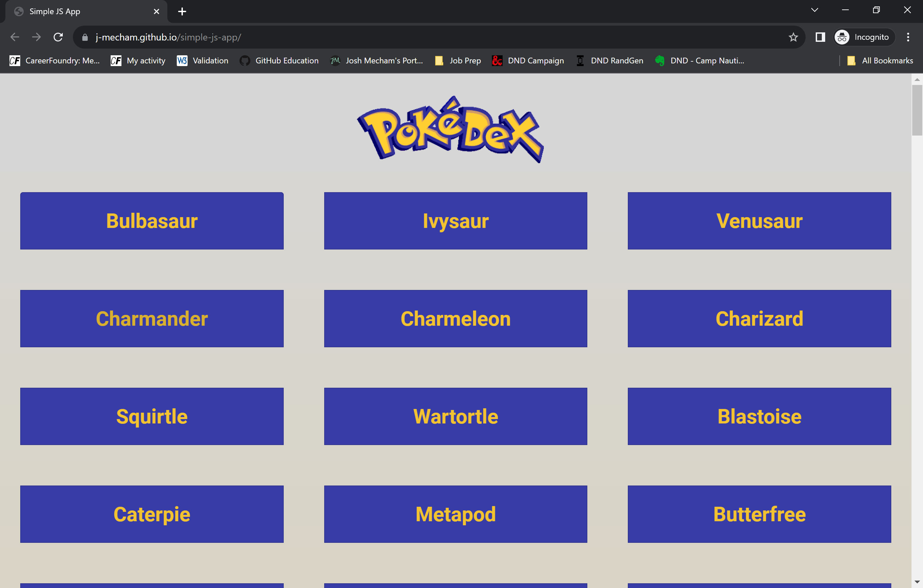
Task: Click the Caterpie button
Action: pos(151,514)
